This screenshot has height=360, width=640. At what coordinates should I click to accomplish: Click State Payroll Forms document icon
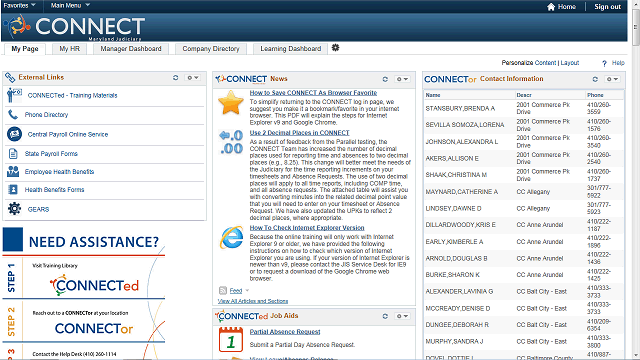[13, 153]
